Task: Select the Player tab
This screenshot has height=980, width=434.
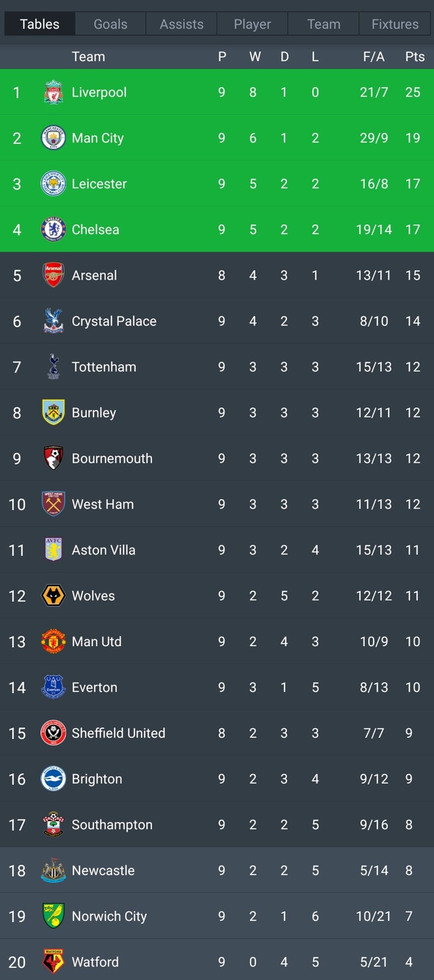Action: pos(253,24)
